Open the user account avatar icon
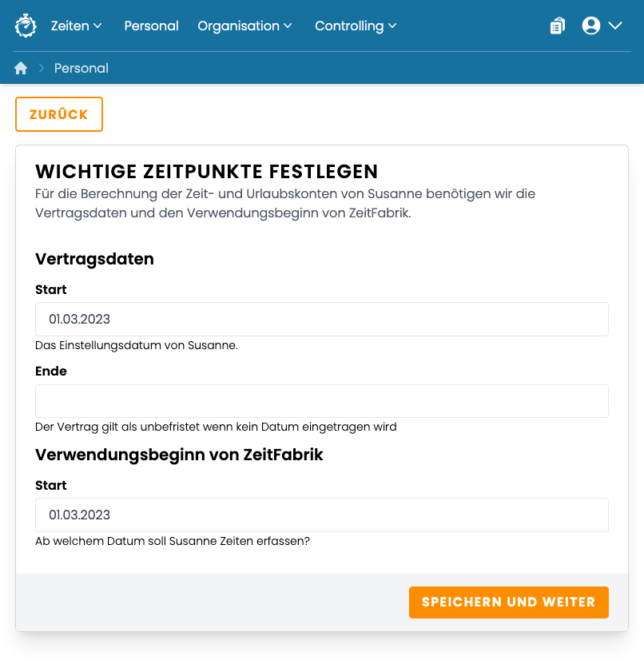Viewport: 644px width, 664px height. [x=591, y=26]
